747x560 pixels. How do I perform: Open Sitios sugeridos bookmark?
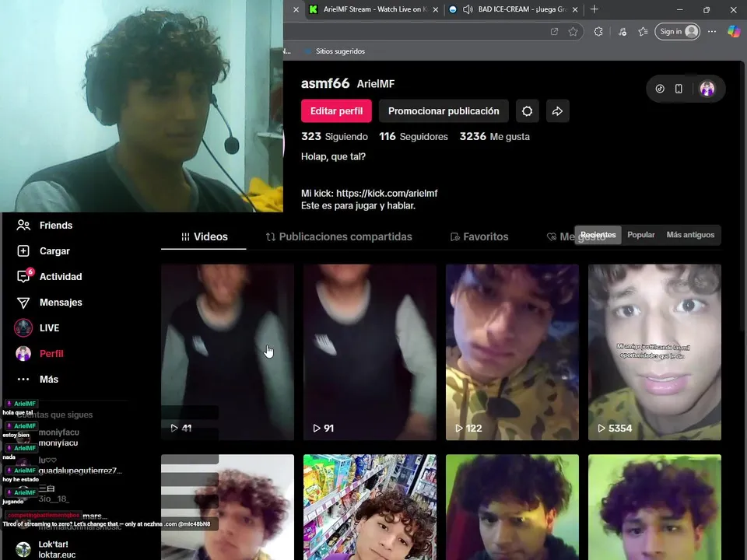pyautogui.click(x=335, y=51)
